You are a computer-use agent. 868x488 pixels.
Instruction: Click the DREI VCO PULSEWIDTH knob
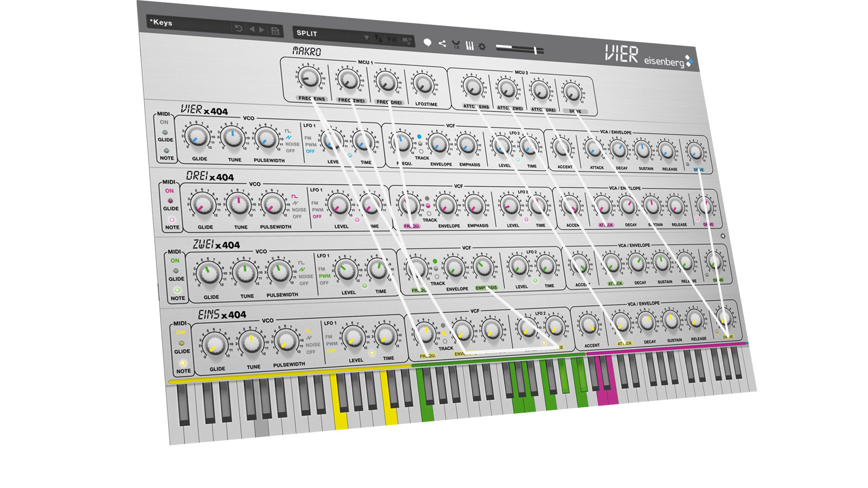273,205
